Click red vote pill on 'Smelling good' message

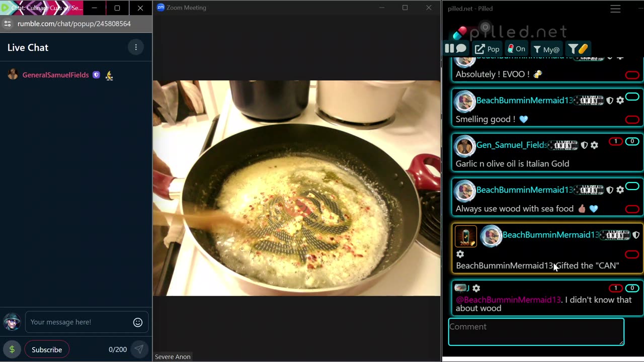(x=632, y=120)
